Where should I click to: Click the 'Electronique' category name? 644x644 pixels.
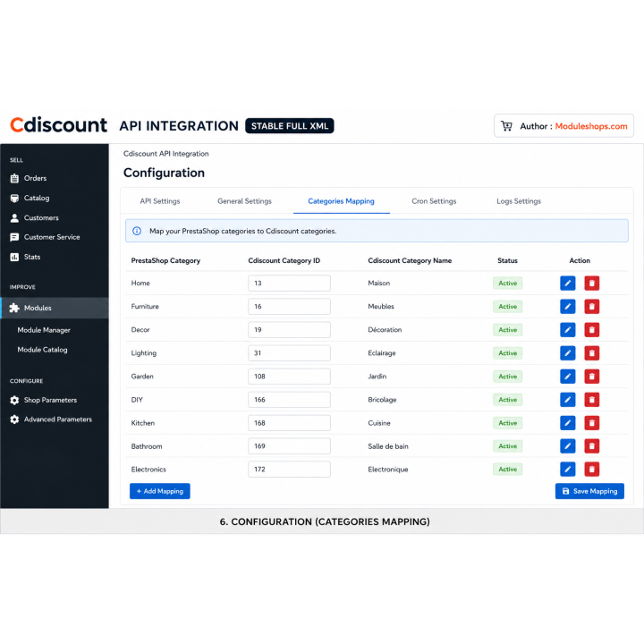[387, 469]
